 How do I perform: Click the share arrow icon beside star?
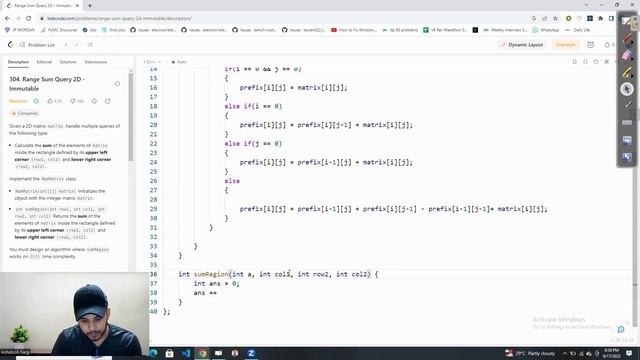(x=108, y=101)
